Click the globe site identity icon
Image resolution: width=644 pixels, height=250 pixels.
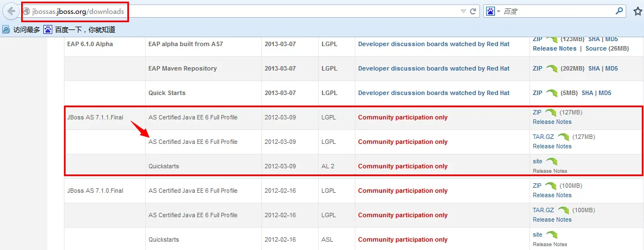[x=27, y=12]
